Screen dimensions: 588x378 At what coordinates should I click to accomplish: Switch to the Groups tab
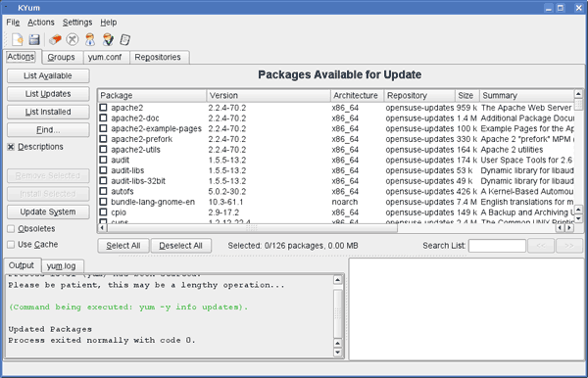61,58
